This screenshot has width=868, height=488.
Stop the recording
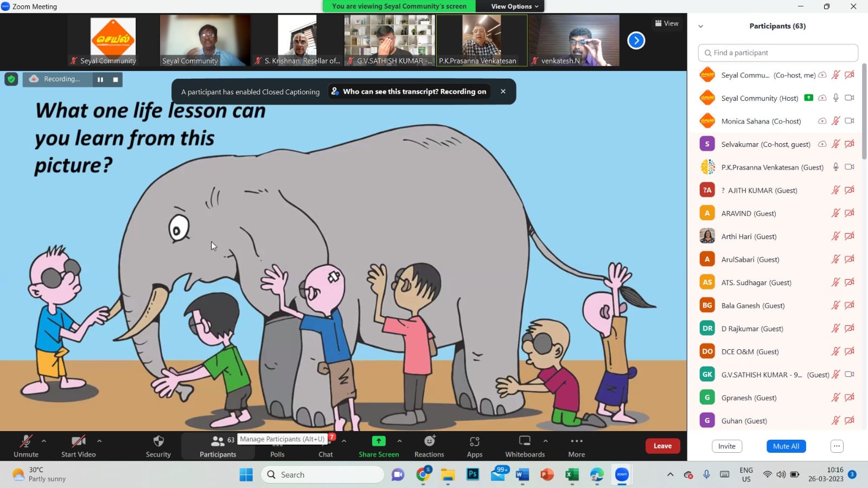click(116, 80)
